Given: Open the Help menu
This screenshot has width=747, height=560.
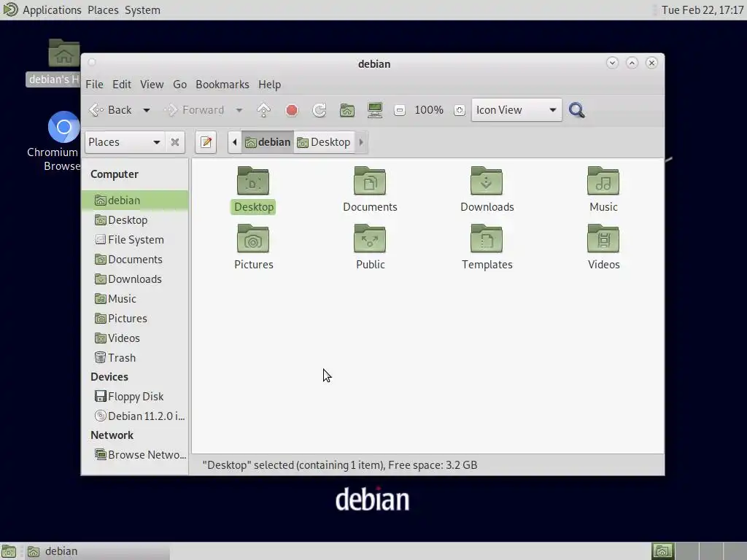Looking at the screenshot, I should coord(269,85).
